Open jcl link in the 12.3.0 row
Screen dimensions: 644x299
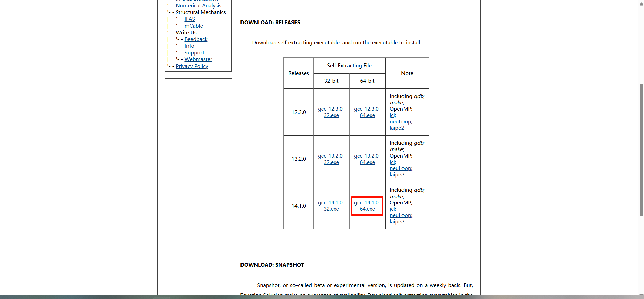click(x=392, y=115)
